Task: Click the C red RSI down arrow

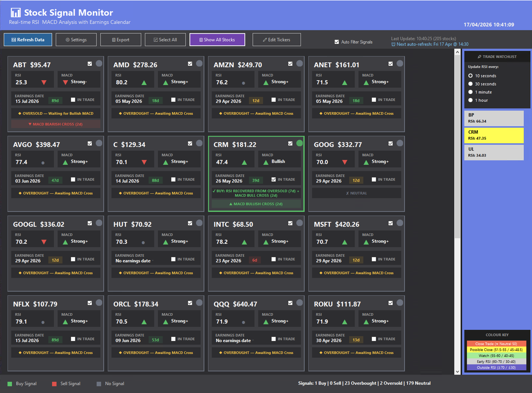Action: [144, 162]
